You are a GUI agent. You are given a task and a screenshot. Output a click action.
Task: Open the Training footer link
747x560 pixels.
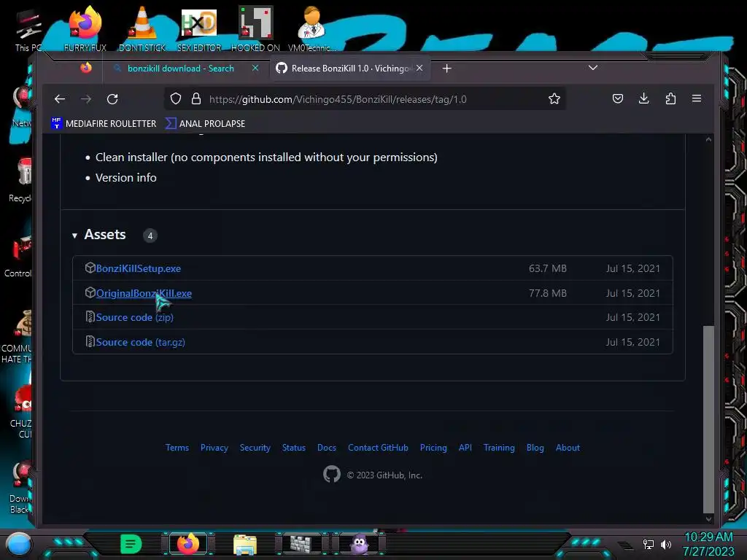pos(499,448)
